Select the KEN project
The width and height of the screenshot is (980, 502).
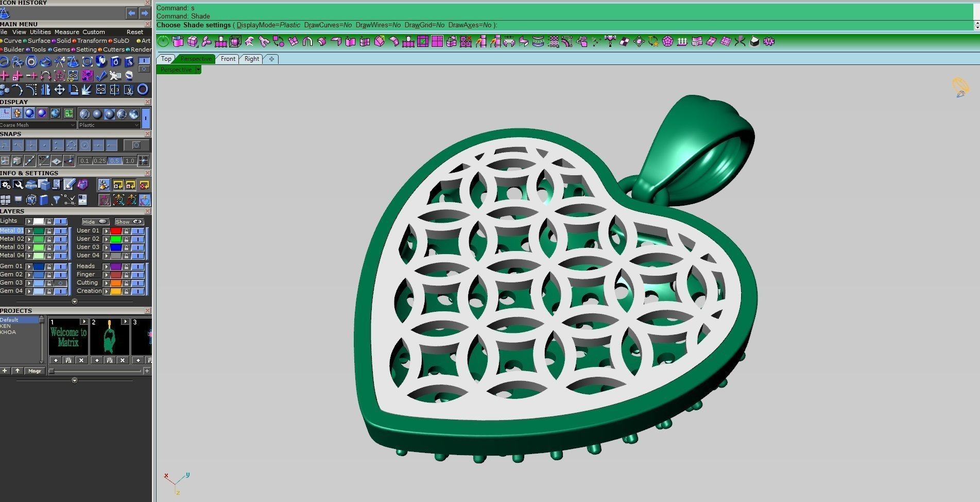tap(5, 326)
